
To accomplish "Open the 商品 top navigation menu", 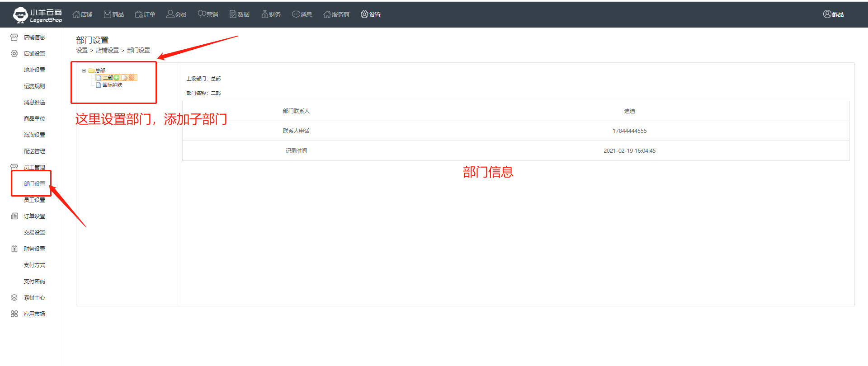I will 114,14.
